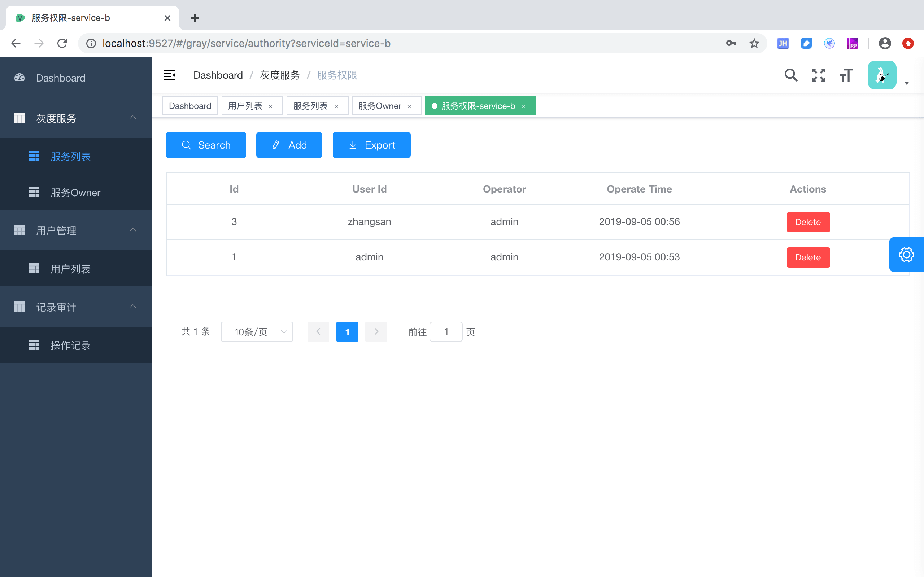
Task: Collapse the 灰度服务 sidebar menu
Action: [x=132, y=118]
